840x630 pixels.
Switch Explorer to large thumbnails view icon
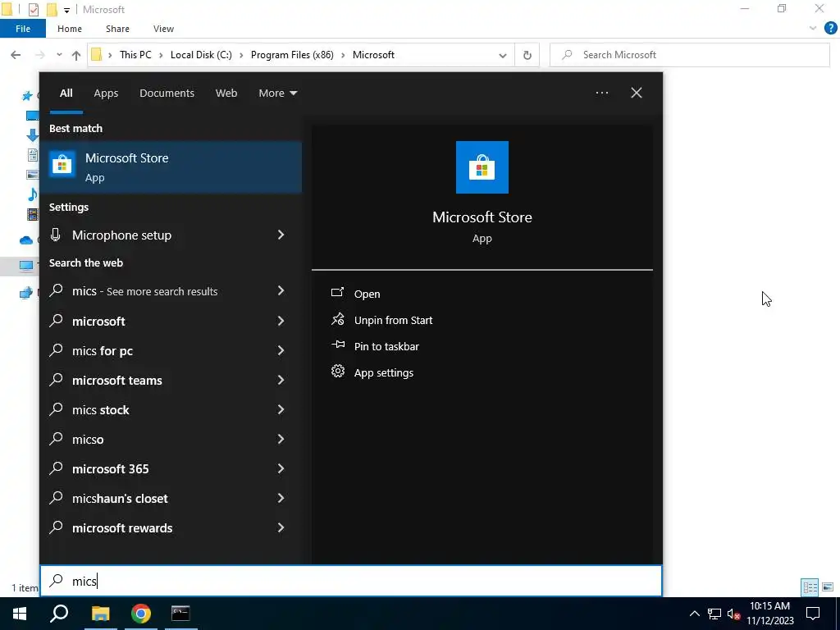[x=828, y=587]
